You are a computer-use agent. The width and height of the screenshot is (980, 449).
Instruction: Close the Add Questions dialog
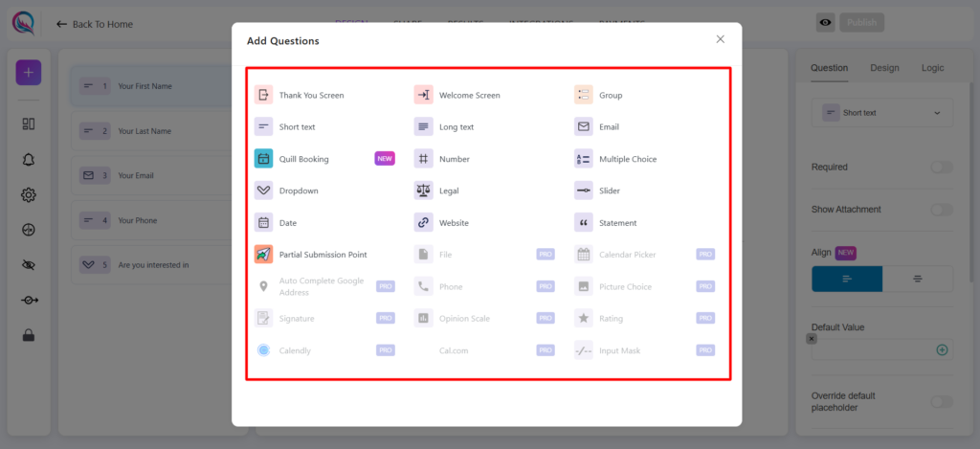click(x=721, y=39)
